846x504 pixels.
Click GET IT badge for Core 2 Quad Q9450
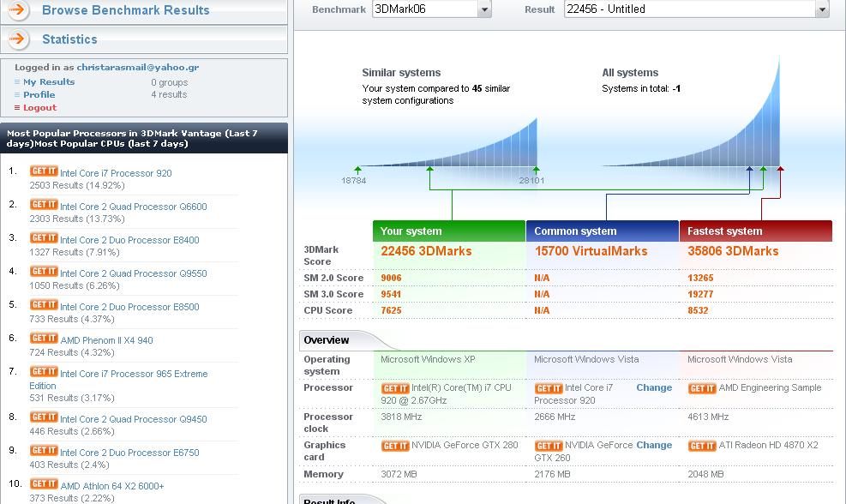(44, 417)
